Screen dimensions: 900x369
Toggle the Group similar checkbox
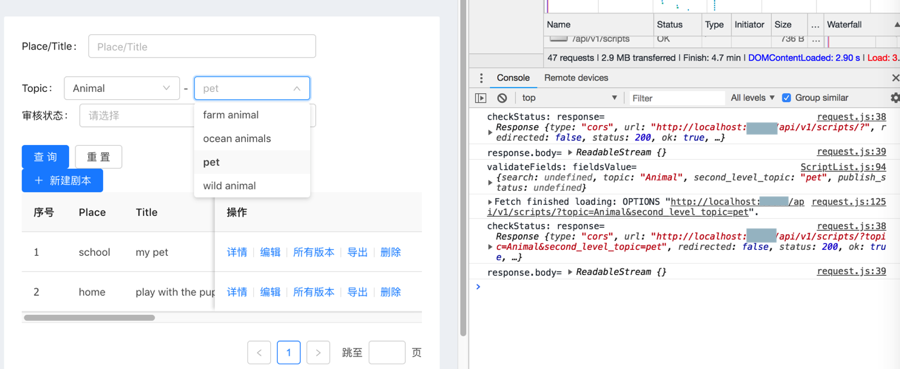pos(787,98)
